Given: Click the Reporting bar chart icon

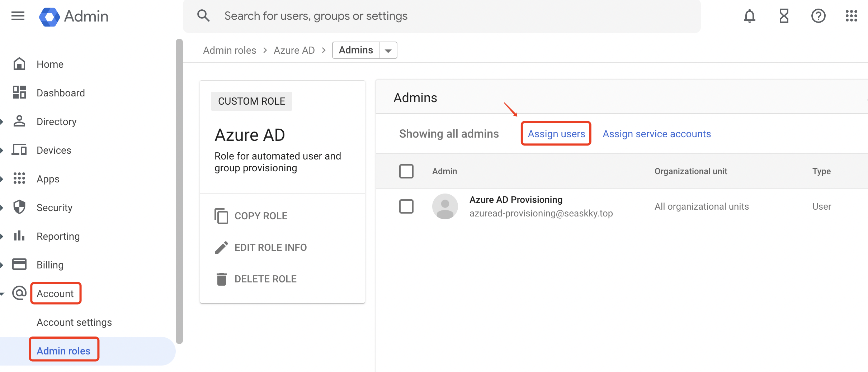Looking at the screenshot, I should point(19,235).
